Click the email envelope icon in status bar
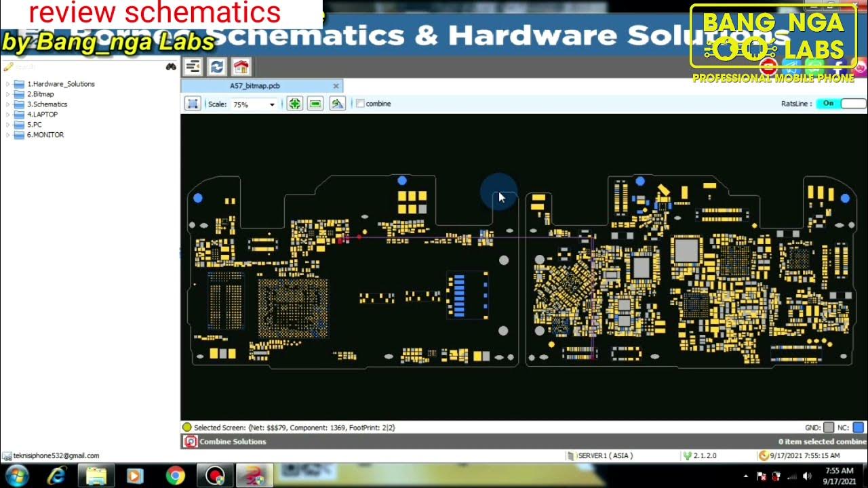Viewport: 868px width, 488px height. point(7,456)
